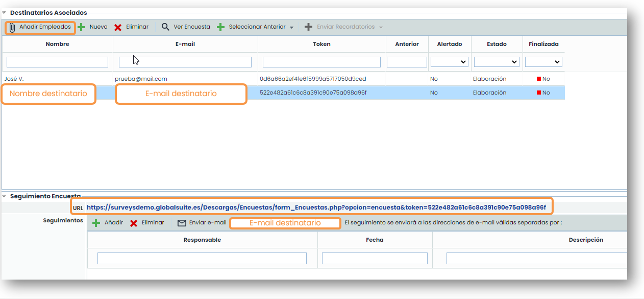This screenshot has width=644, height=299.
Task: Click the Responsable filter input field
Action: pyautogui.click(x=202, y=258)
